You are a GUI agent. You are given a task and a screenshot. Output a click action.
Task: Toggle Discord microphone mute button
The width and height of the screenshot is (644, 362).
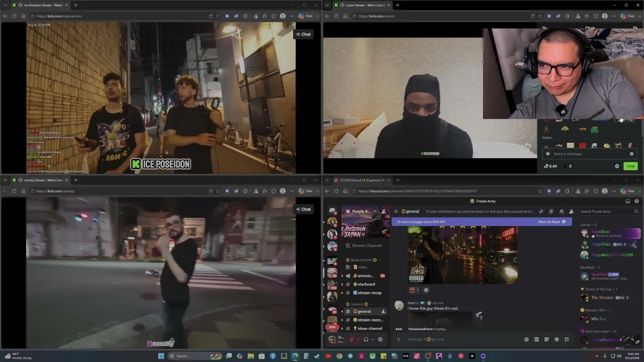click(x=352, y=339)
